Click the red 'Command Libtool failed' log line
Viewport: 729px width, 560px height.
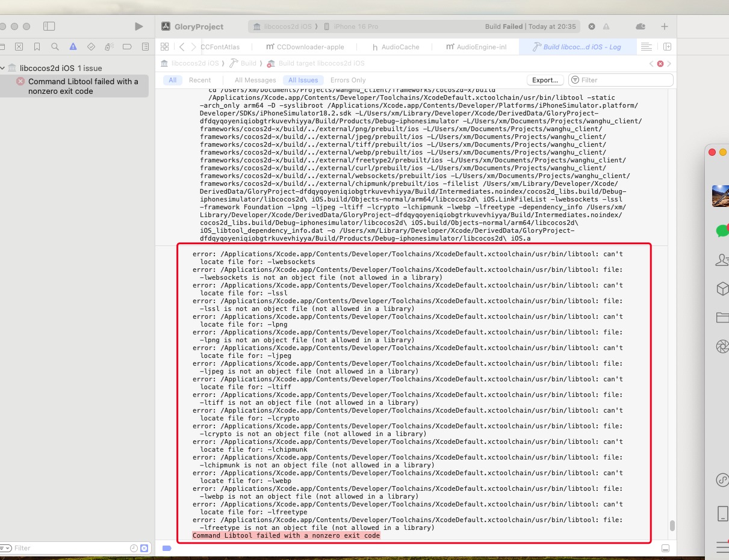286,535
